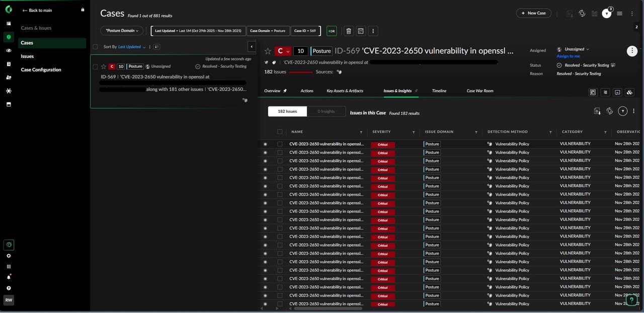This screenshot has height=313, width=644.
Task: Click the trash icon in filter bar
Action: (349, 31)
